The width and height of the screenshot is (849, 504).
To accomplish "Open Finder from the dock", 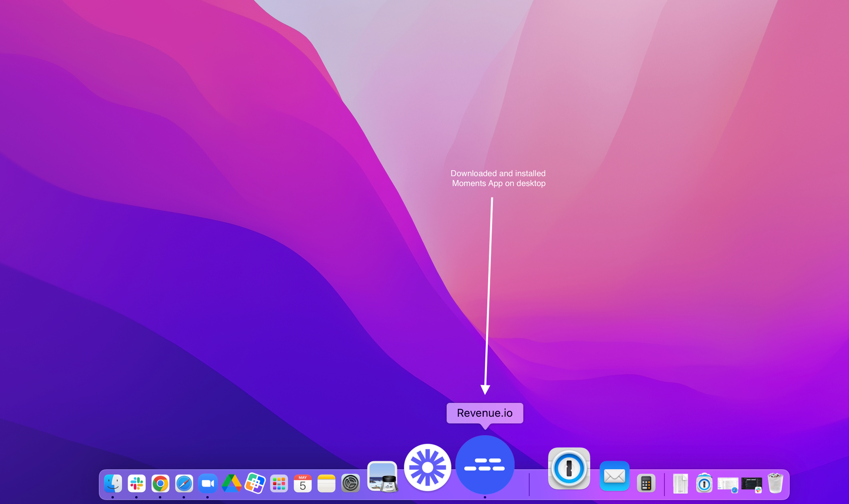I will (113, 484).
